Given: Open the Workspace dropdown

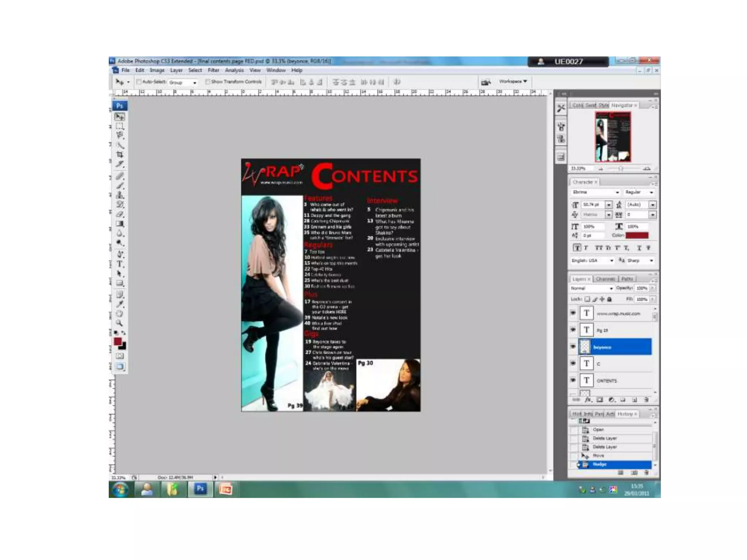Looking at the screenshot, I should (513, 81).
